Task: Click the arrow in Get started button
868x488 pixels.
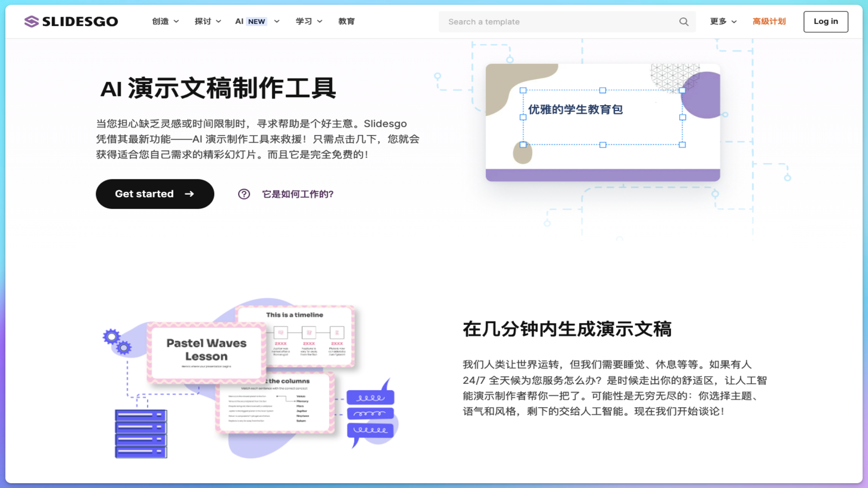Action: click(x=189, y=194)
